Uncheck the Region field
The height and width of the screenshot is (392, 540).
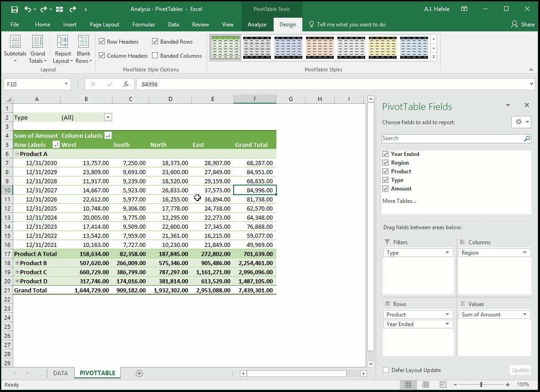coord(386,163)
